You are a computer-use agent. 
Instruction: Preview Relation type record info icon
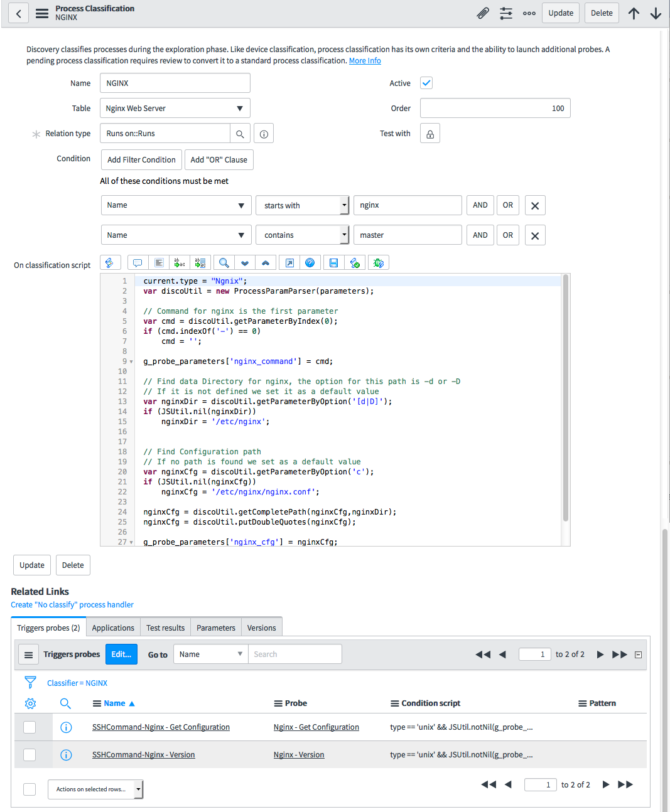coord(264,134)
